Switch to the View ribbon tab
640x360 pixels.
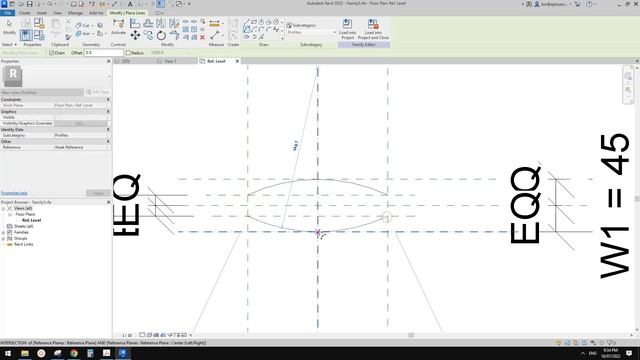pyautogui.click(x=57, y=13)
